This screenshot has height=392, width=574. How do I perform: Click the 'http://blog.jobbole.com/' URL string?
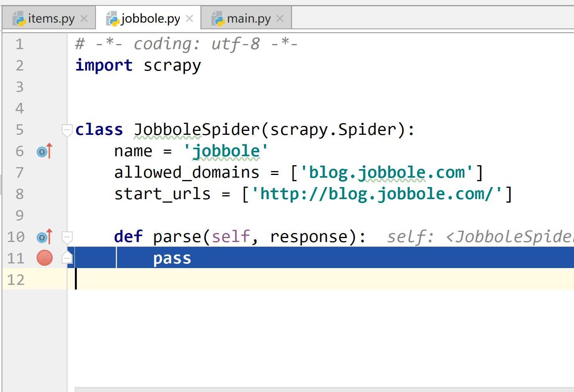pyautogui.click(x=377, y=194)
